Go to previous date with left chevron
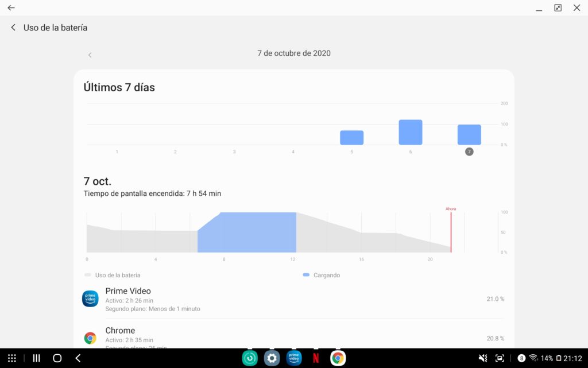Screen dimensions: 588x368 (90, 55)
